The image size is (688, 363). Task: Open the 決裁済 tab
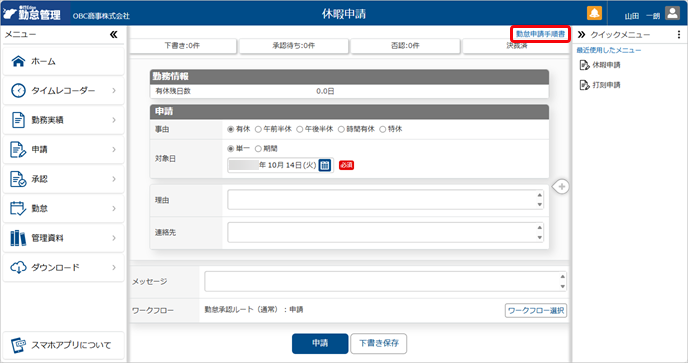coord(516,46)
